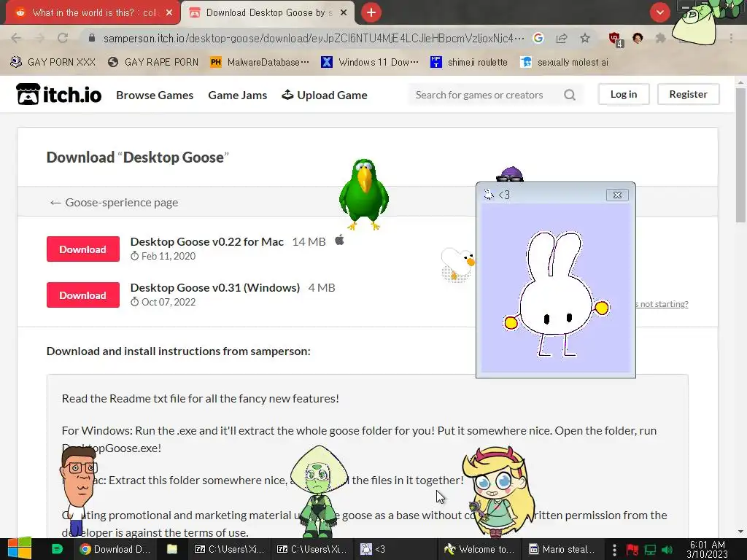Open the first 7-Zip C:\Users taskbar window
747x560 pixels.
[x=230, y=549]
